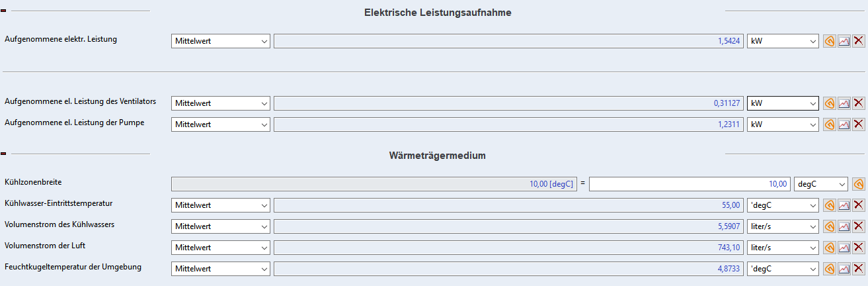Open liter/s unit dropdown for Volumenstrom der Luft

point(783,248)
